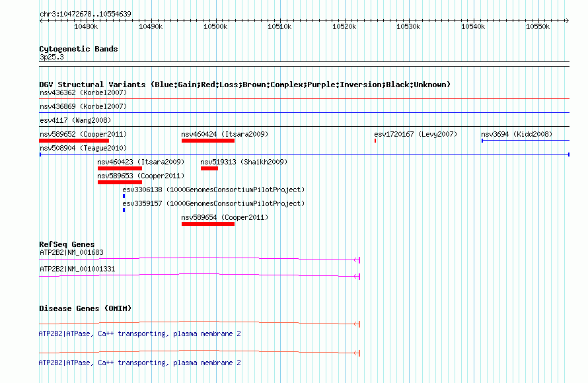Open nsv589653 (Cooper2011) variant label
Viewport: 588px width, 383px height.
pyautogui.click(x=141, y=176)
